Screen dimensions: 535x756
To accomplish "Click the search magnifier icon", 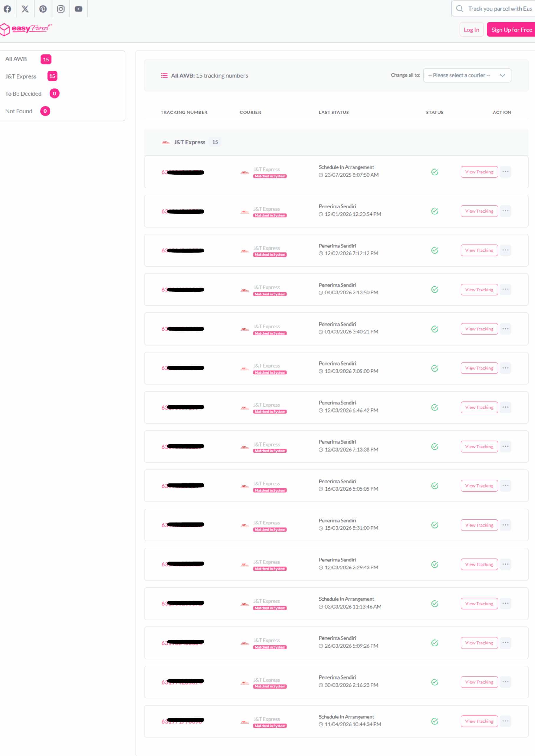I will 460,8.
